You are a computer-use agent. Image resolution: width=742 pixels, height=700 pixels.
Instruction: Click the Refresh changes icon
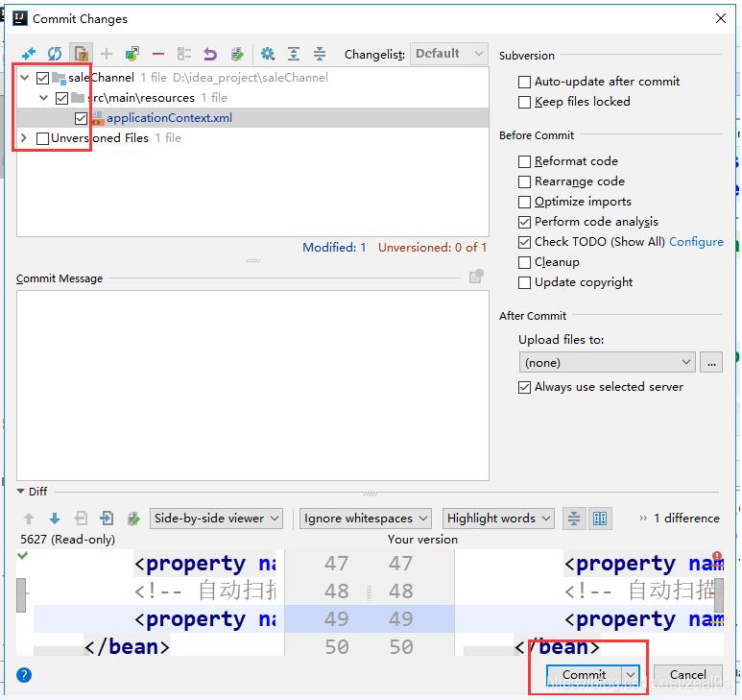pos(55,55)
